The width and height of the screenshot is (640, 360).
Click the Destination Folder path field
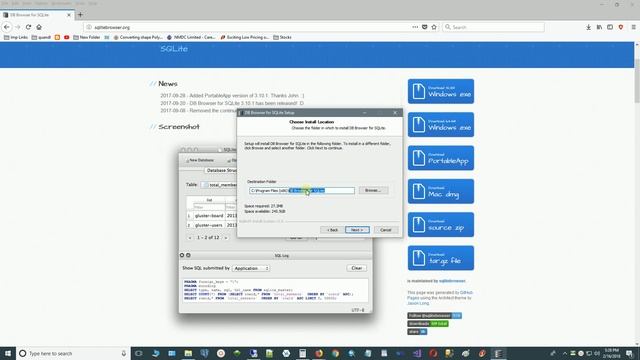pos(302,190)
